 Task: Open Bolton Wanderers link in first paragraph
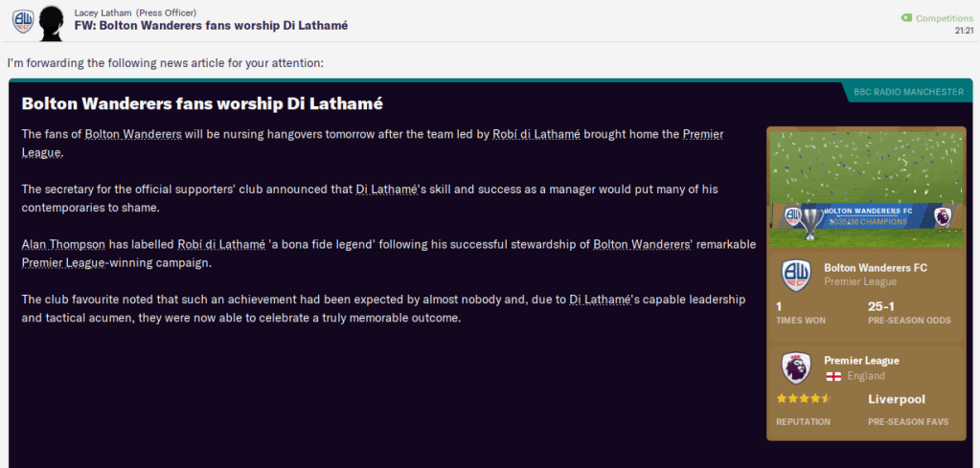(133, 134)
